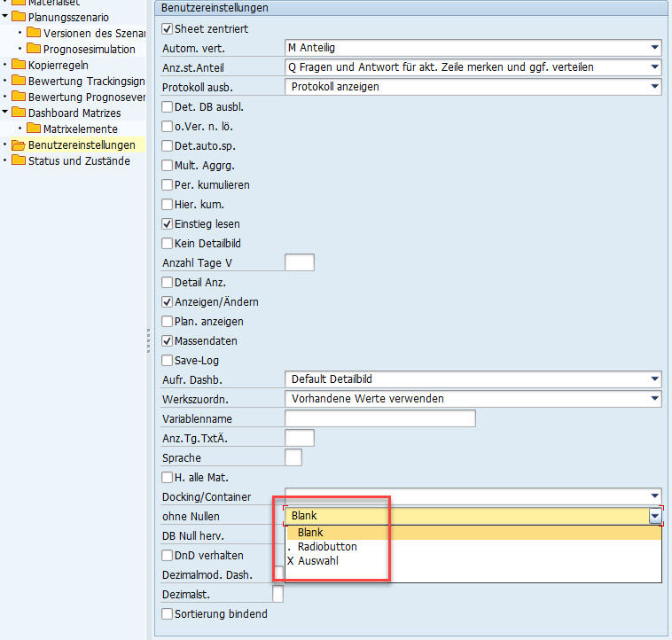
Task: Choose Radiobutton from the open list
Action: 327,547
